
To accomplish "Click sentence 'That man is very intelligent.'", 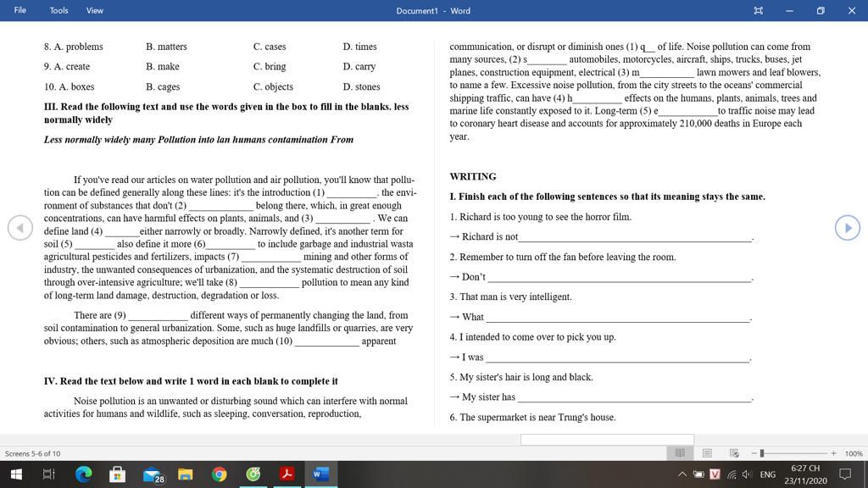I will [509, 297].
